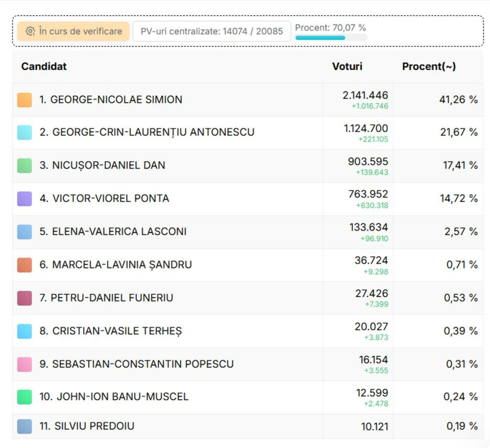
Task: Click the red-orange swatch for Marcela-Lavinia Șandru
Action: 24,265
